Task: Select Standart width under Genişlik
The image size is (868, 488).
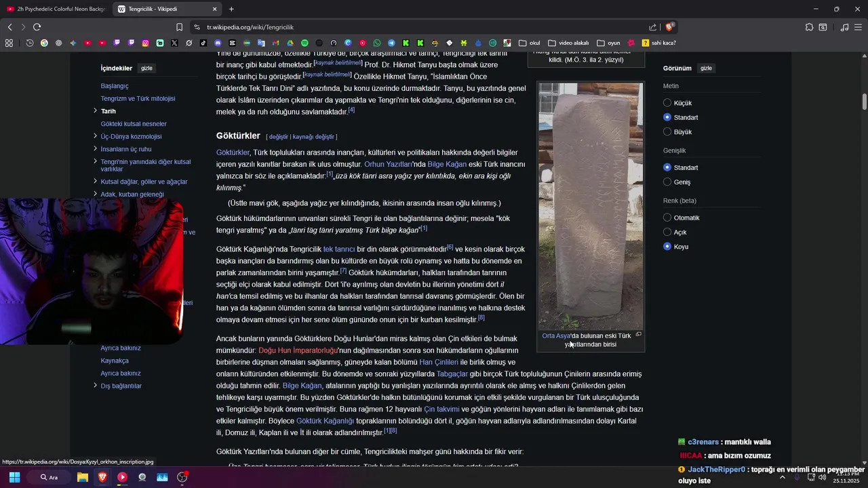Action: coord(667,167)
